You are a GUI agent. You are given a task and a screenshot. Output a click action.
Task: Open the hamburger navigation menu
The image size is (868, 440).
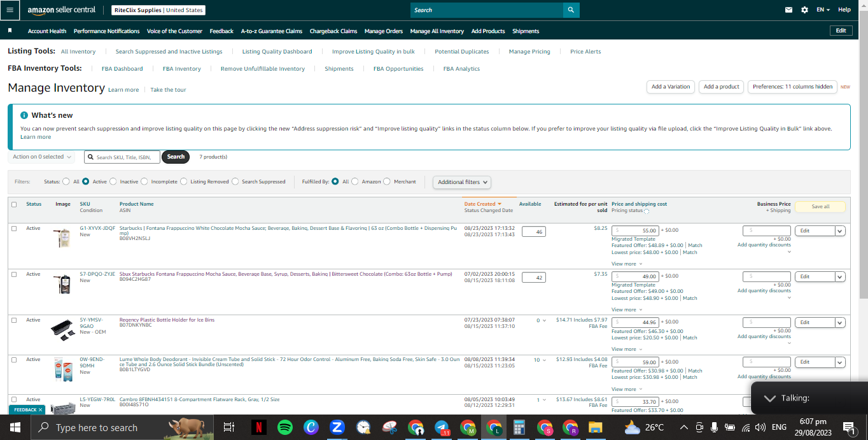click(10, 10)
